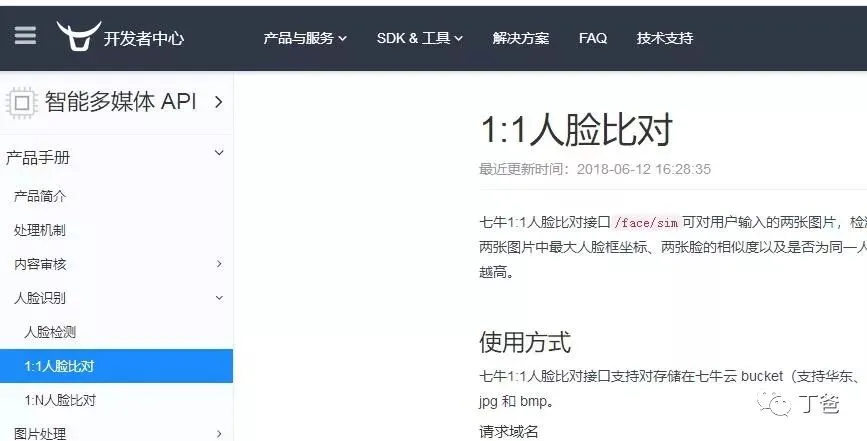Click the 使用方式 heading
This screenshot has height=441, width=867.
[525, 342]
